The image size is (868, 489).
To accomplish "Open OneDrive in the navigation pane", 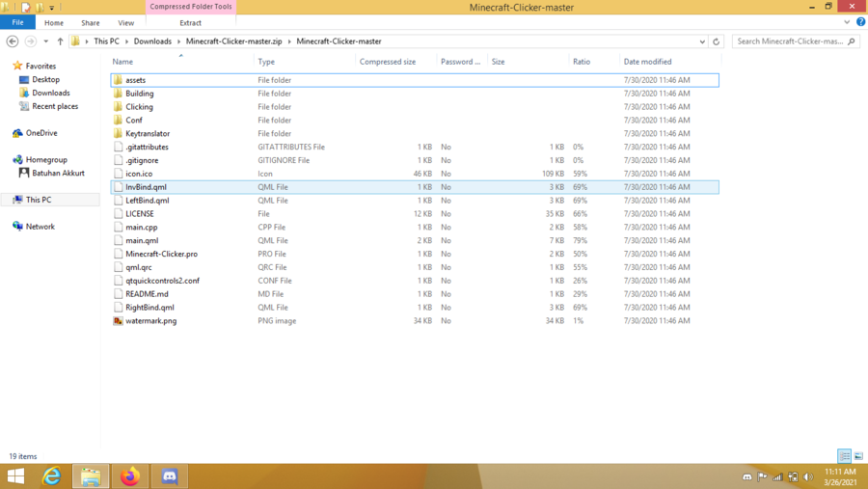I will tap(41, 133).
